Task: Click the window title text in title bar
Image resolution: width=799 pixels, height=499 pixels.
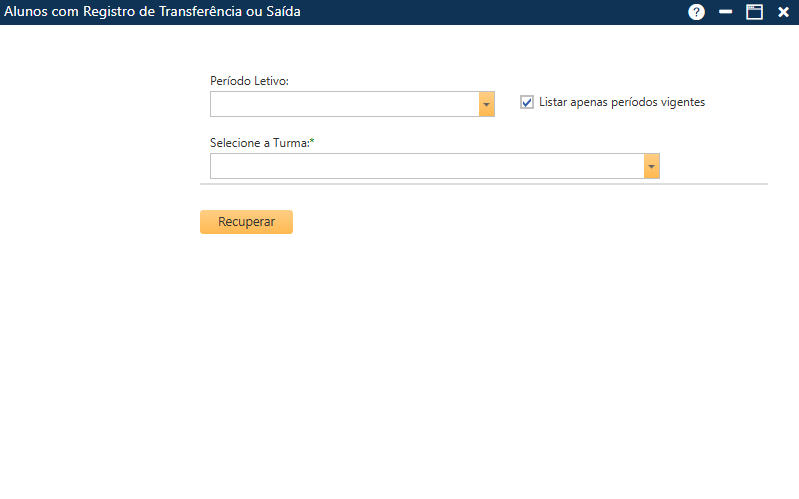Action: [153, 12]
